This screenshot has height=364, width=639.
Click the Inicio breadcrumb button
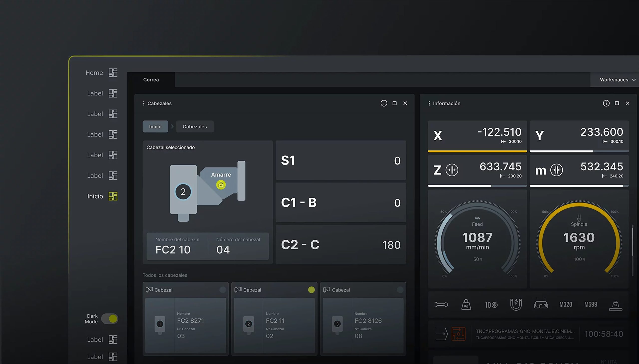[x=155, y=126]
